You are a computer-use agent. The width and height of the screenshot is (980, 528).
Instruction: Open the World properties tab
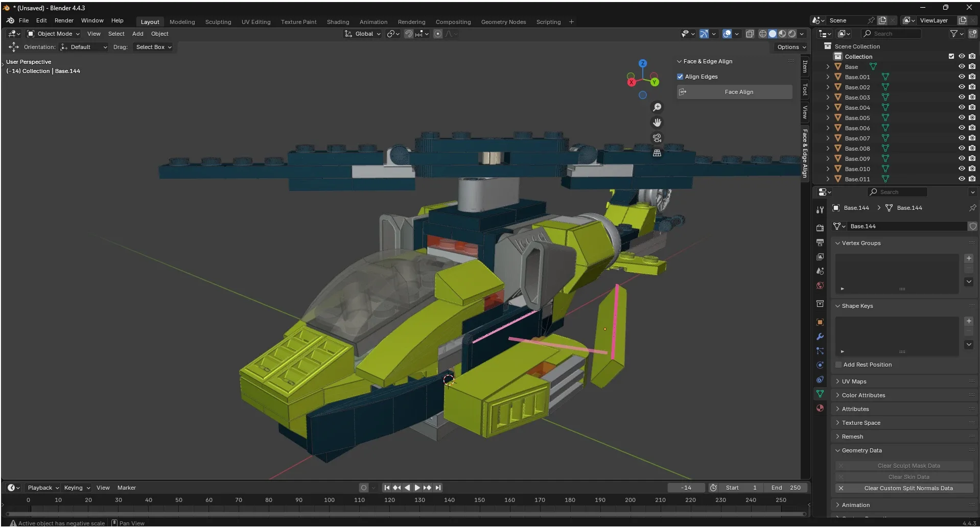[x=820, y=285]
